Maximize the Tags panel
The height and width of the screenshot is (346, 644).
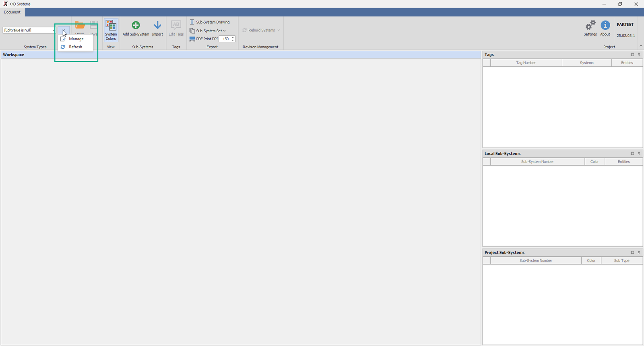click(632, 55)
